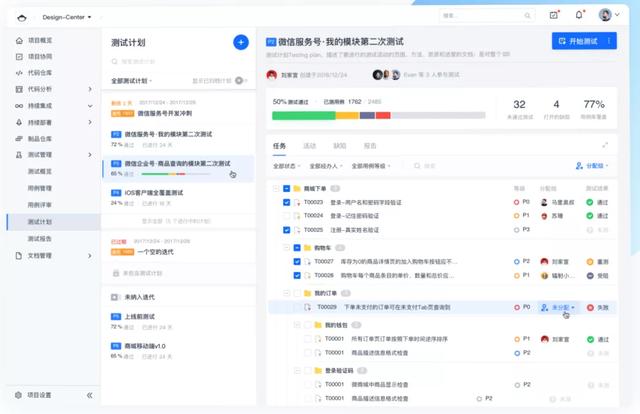
Task: Switch to the second tab next to 任务
Action: click(309, 146)
